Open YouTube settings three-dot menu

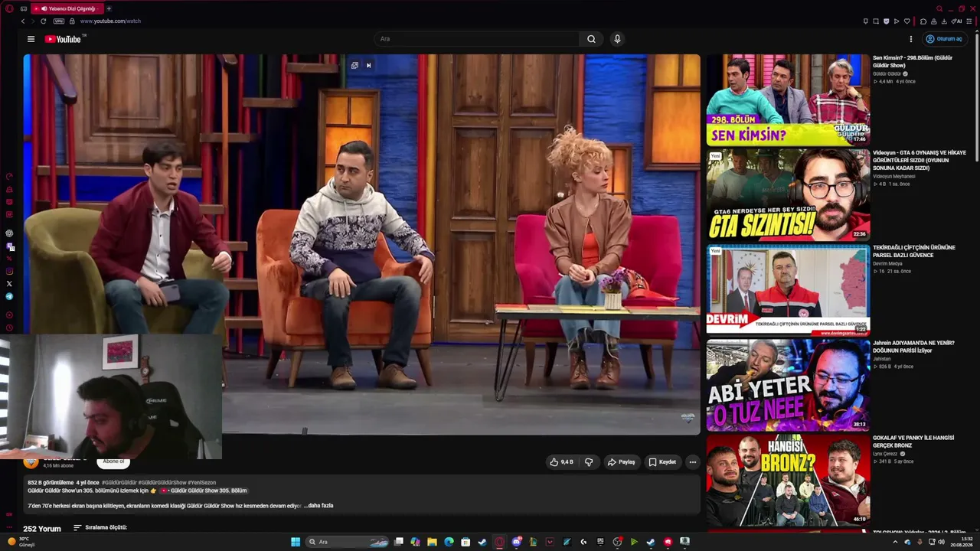(911, 39)
